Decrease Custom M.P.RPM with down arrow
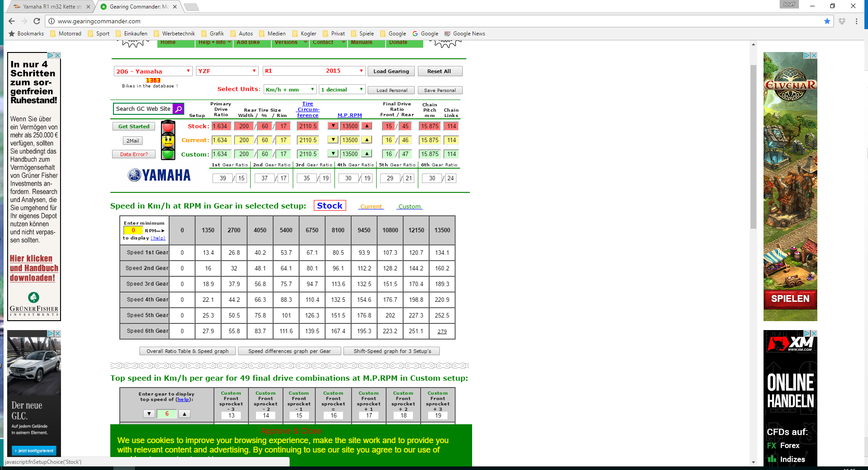The height and width of the screenshot is (470, 868). 333,154
